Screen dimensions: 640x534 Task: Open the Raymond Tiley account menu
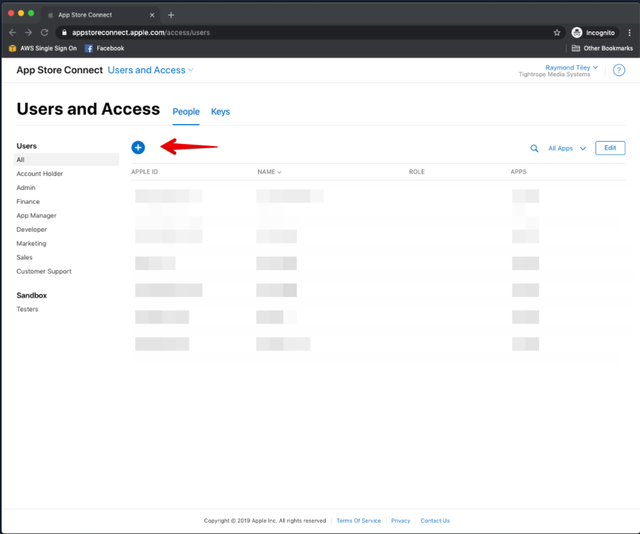click(571, 67)
